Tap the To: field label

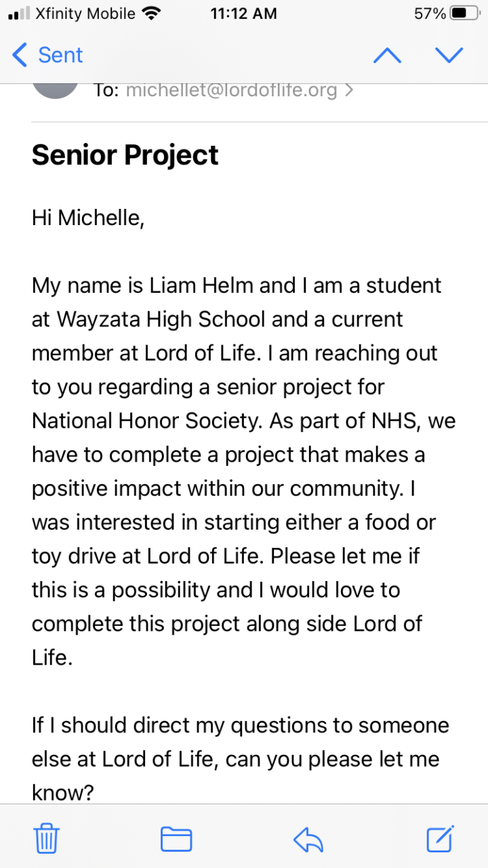point(106,91)
